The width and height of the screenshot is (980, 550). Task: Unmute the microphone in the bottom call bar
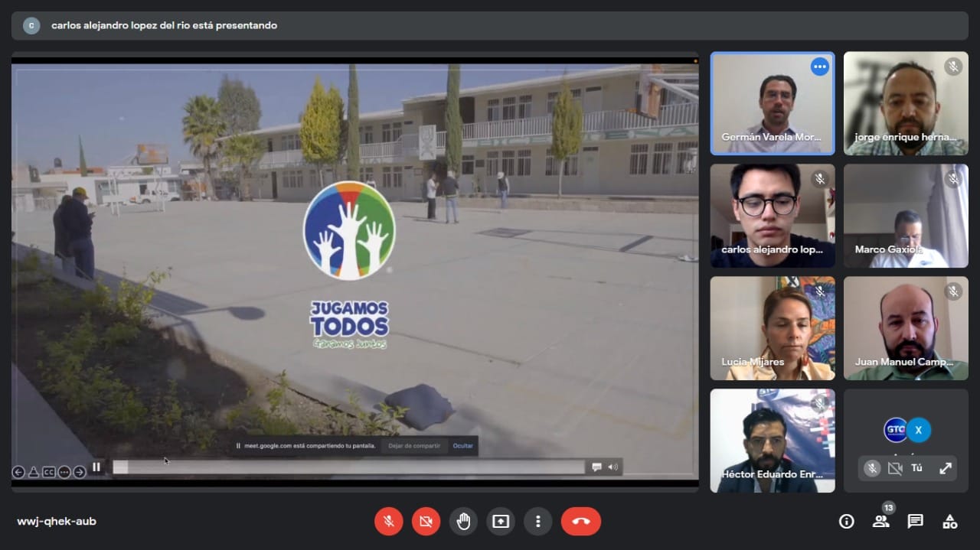(388, 521)
